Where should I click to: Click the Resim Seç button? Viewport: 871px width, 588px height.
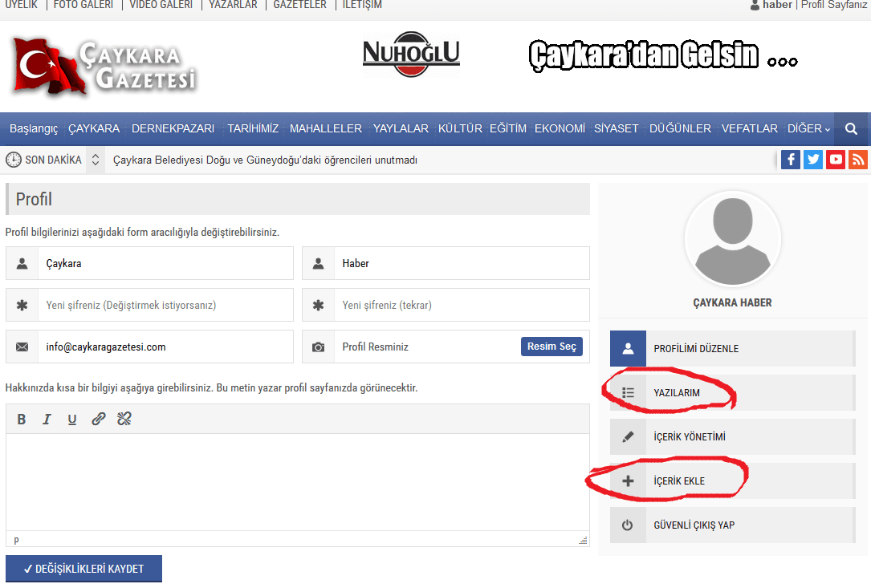click(x=551, y=347)
